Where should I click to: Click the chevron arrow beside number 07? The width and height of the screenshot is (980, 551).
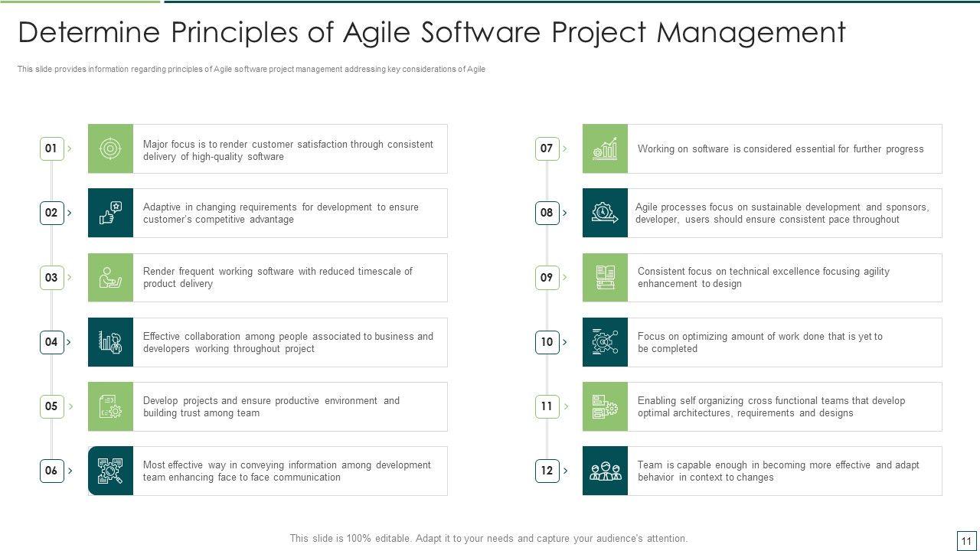pyautogui.click(x=565, y=148)
